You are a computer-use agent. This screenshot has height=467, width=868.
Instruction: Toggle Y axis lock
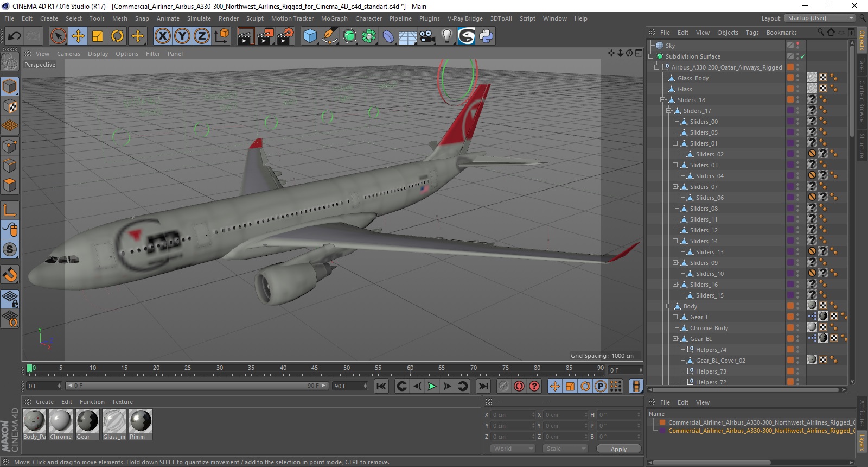tap(182, 36)
